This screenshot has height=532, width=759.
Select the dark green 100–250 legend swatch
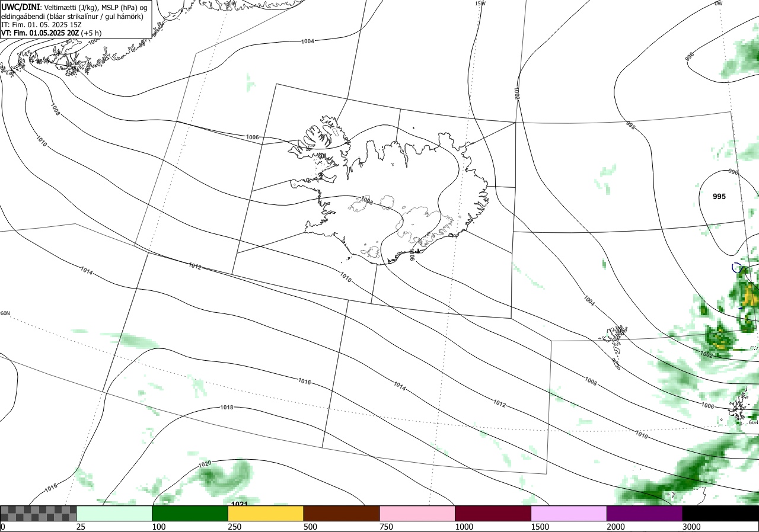click(x=190, y=513)
